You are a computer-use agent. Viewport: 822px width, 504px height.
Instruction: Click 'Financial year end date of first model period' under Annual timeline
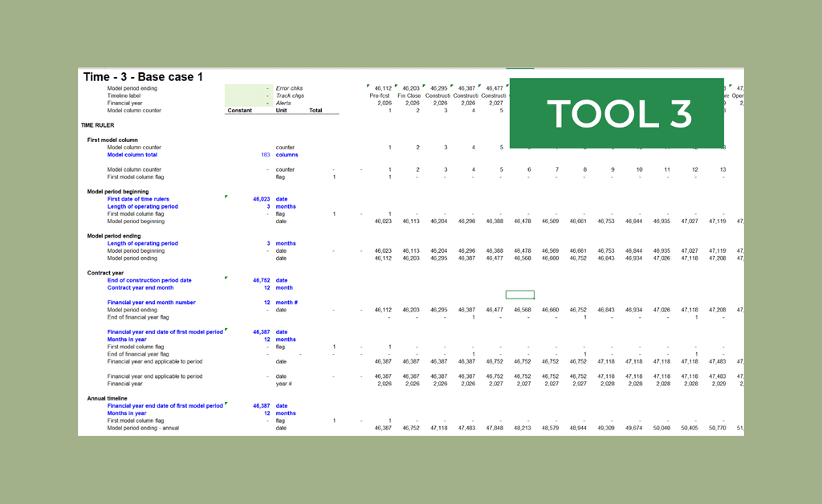165,405
